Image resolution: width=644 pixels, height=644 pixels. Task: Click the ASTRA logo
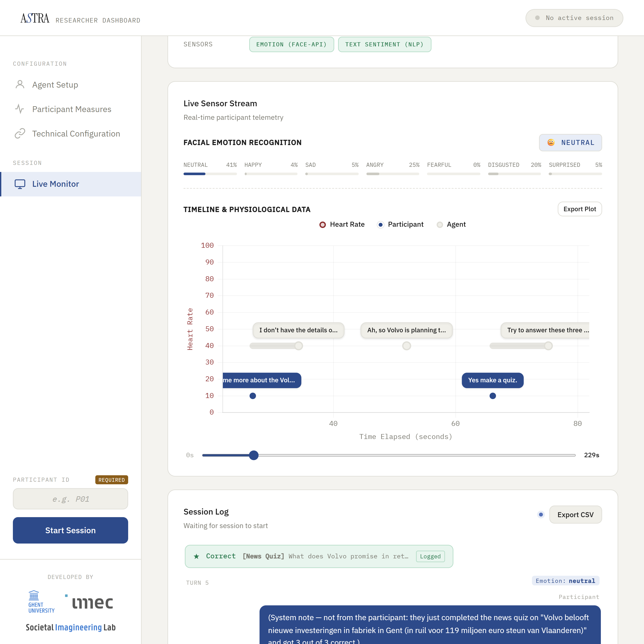click(35, 18)
